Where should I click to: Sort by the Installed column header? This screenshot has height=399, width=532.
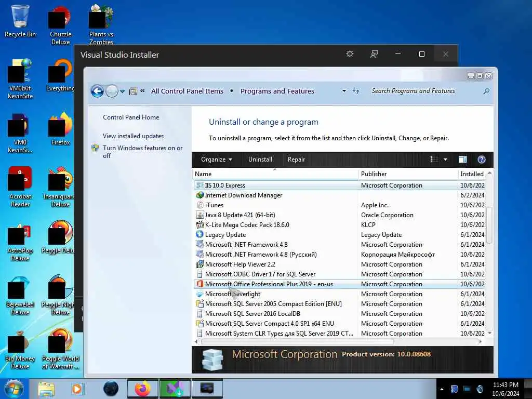point(472,174)
